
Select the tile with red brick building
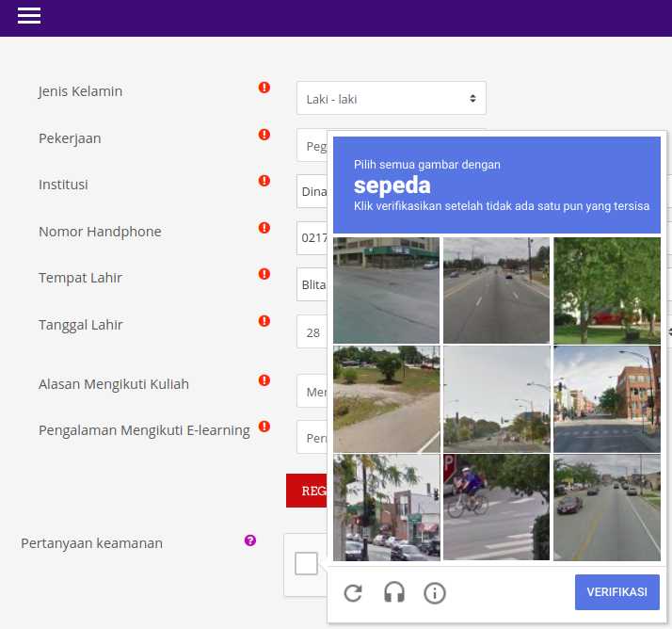point(607,399)
